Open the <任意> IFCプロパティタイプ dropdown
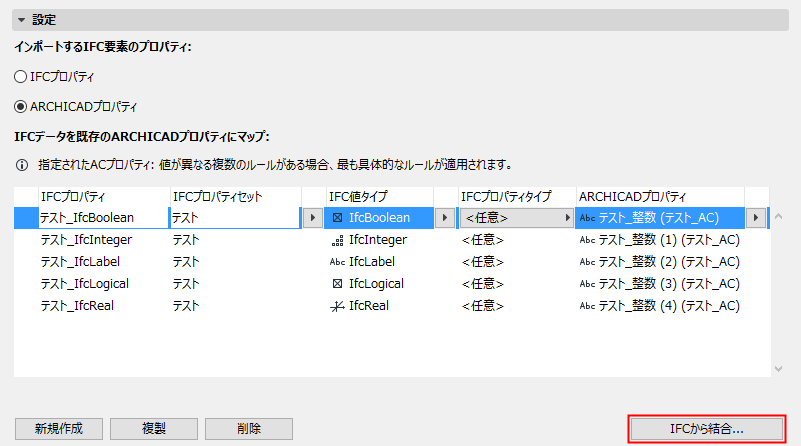The image size is (801, 446). (516, 218)
